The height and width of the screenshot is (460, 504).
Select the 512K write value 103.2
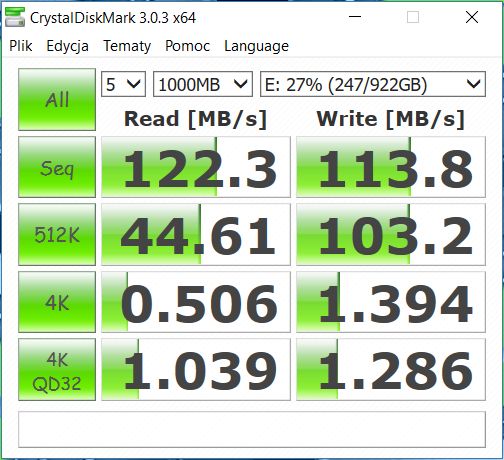click(391, 234)
